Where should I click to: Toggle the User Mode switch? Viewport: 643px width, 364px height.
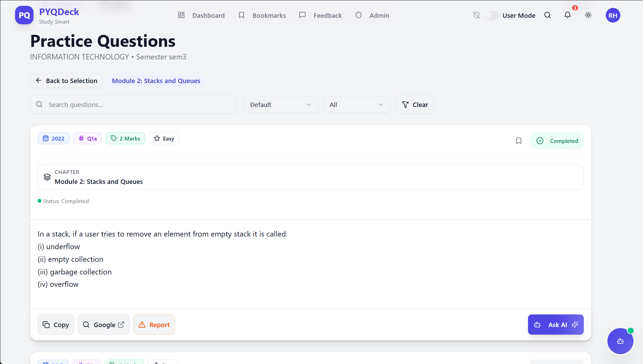point(491,15)
